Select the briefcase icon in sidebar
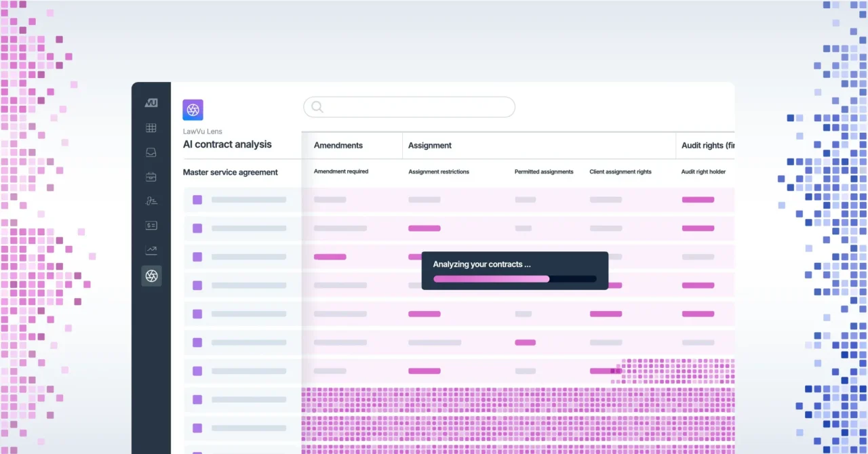868x454 pixels. click(x=151, y=177)
